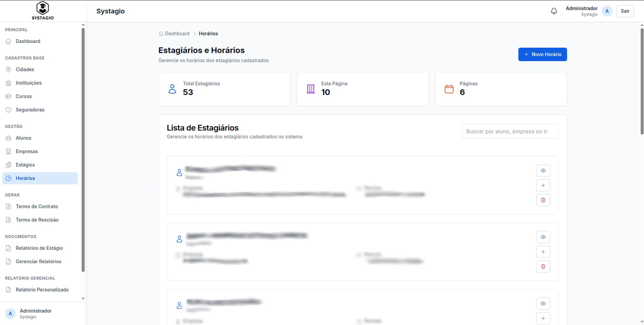Select Seguradoras in the sidebar
644x325 pixels.
coord(30,110)
